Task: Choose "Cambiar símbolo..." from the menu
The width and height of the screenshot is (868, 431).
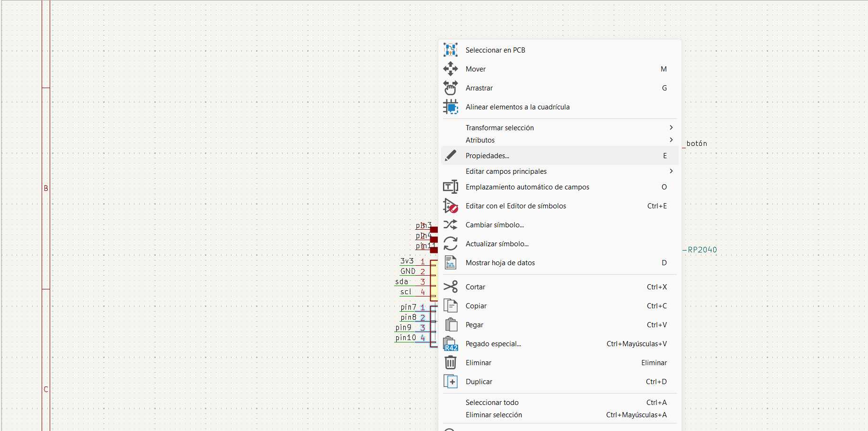Action: coord(494,224)
